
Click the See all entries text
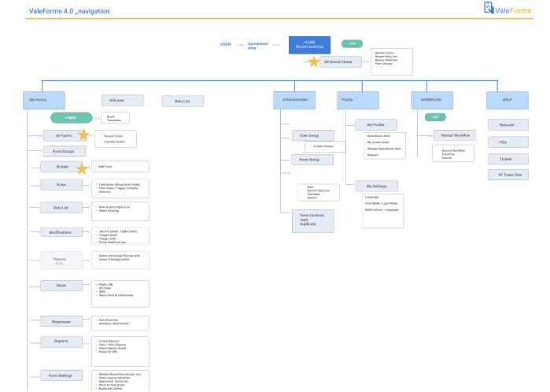tap(109, 320)
